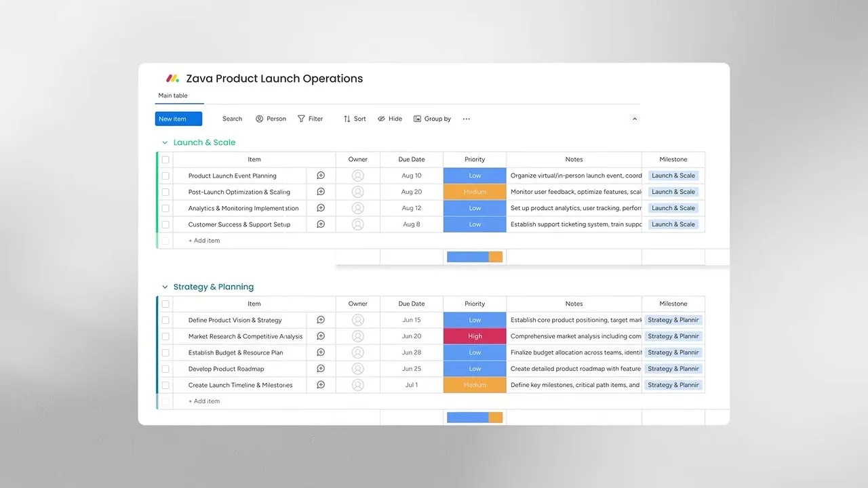The width and height of the screenshot is (868, 488).
Task: Collapse the Launch & Scale group
Action: pos(165,142)
